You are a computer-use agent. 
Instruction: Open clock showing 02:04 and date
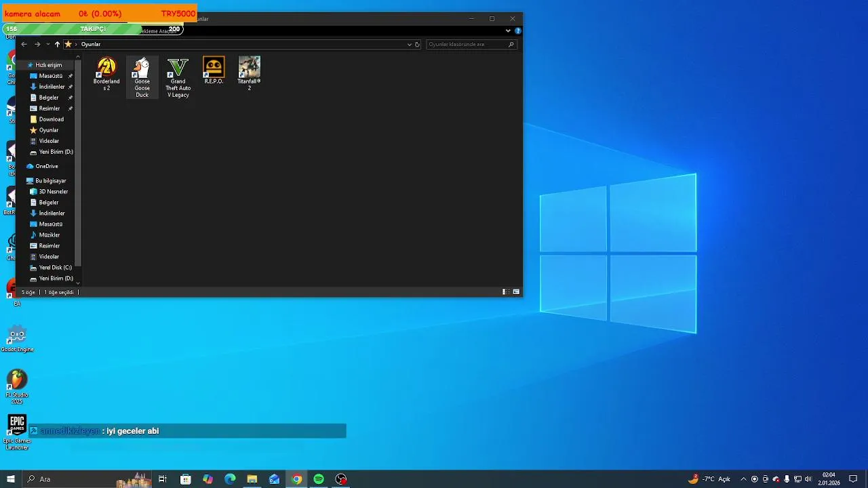pos(829,479)
